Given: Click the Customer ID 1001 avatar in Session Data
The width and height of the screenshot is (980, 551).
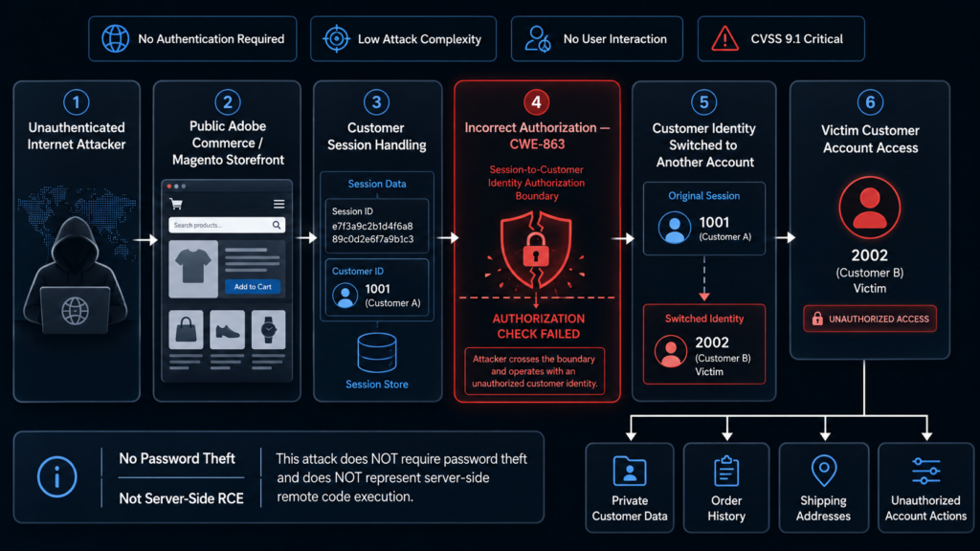Looking at the screenshot, I should coord(345,296).
